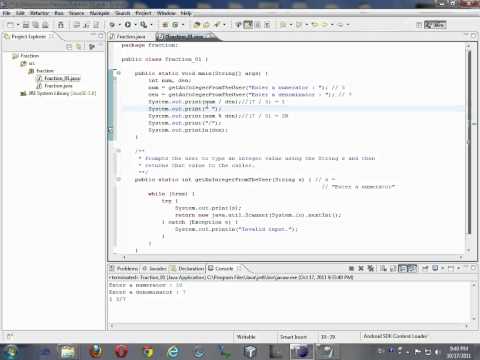The width and height of the screenshot is (480, 360).
Task: Collapse the getAnIntegerFromTheUser method fold marker
Action: click(x=118, y=179)
